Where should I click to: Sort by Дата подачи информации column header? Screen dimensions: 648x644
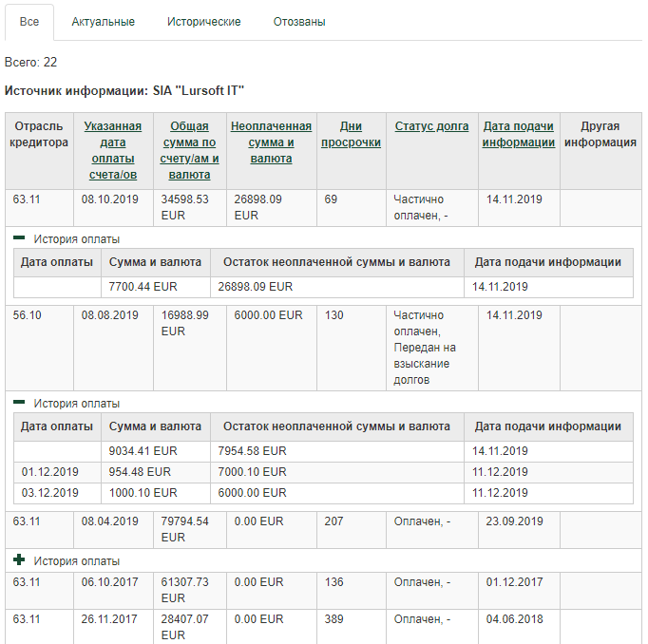[518, 134]
